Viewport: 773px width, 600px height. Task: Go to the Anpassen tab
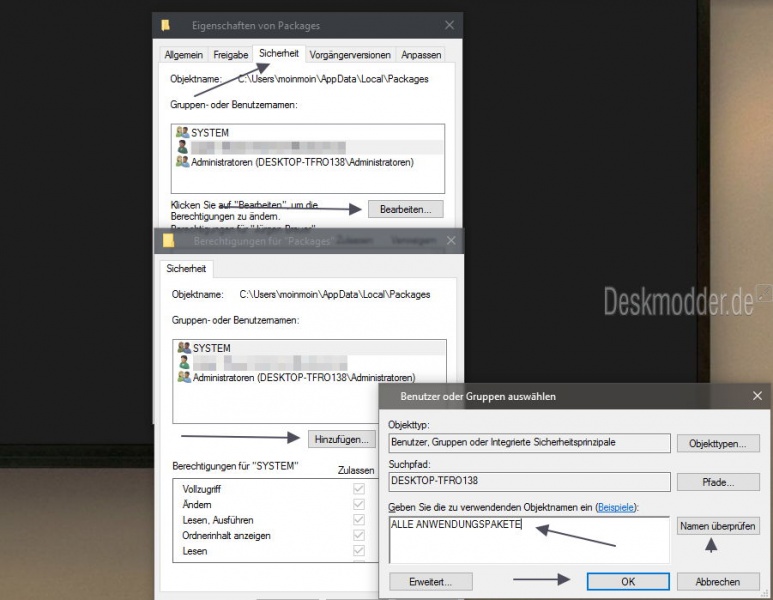point(421,55)
